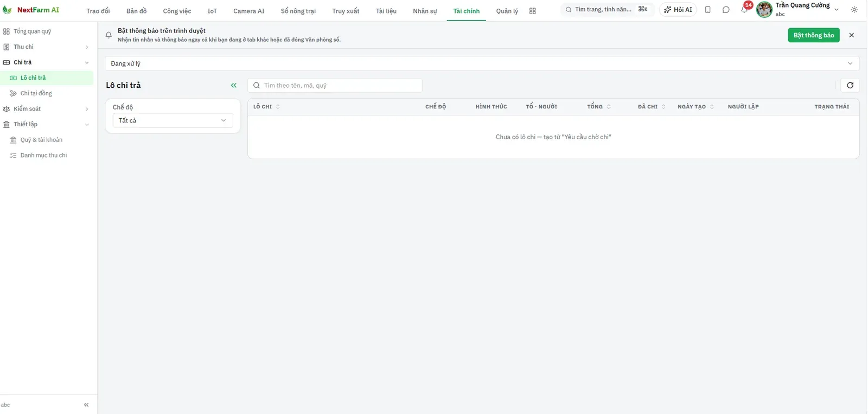Open the apps grid icon after Quản lý

point(533,11)
